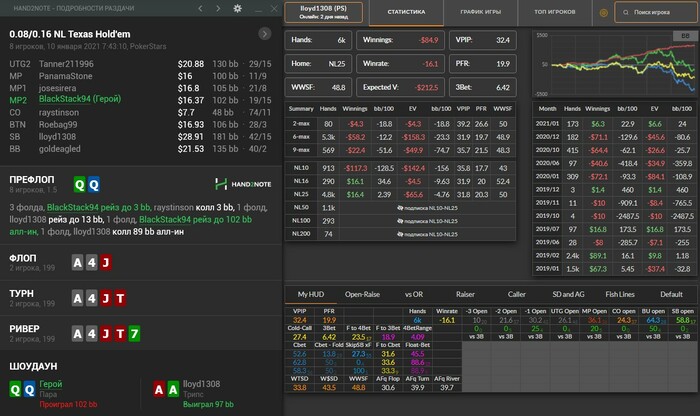
Task: Switch to the ТОП ИГРОКОВ tab
Action: [554, 12]
